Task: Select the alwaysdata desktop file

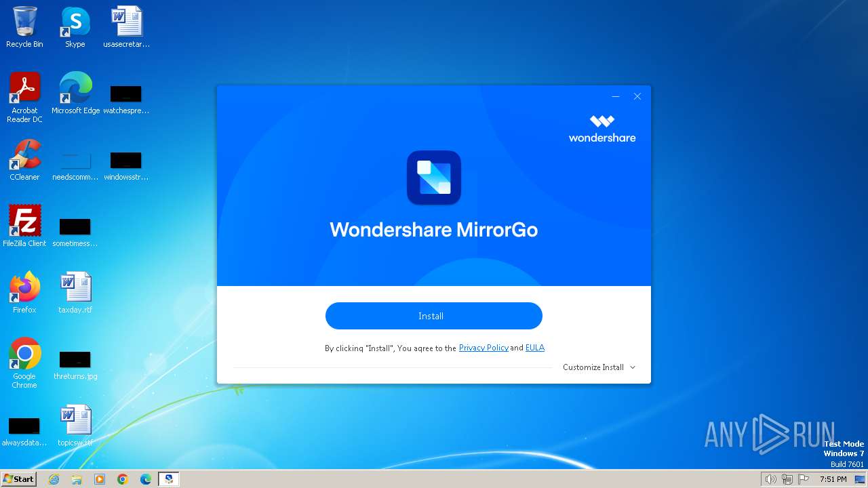Action: pos(24,431)
